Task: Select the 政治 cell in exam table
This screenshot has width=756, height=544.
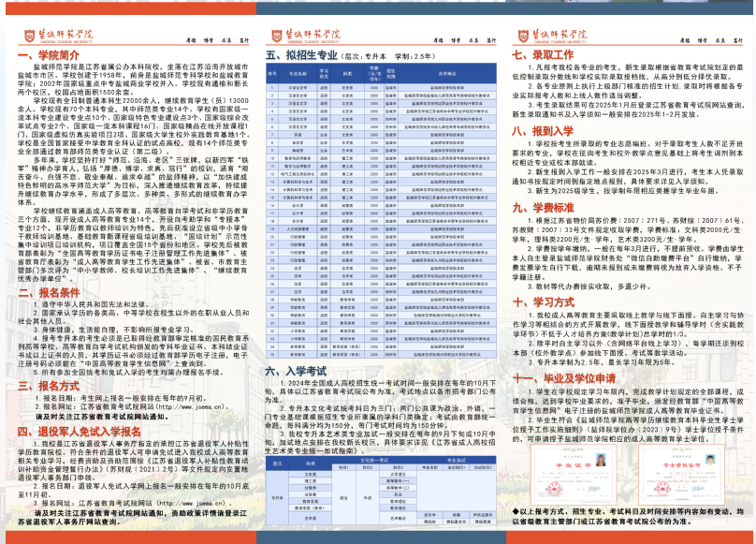Action: [x=343, y=498]
